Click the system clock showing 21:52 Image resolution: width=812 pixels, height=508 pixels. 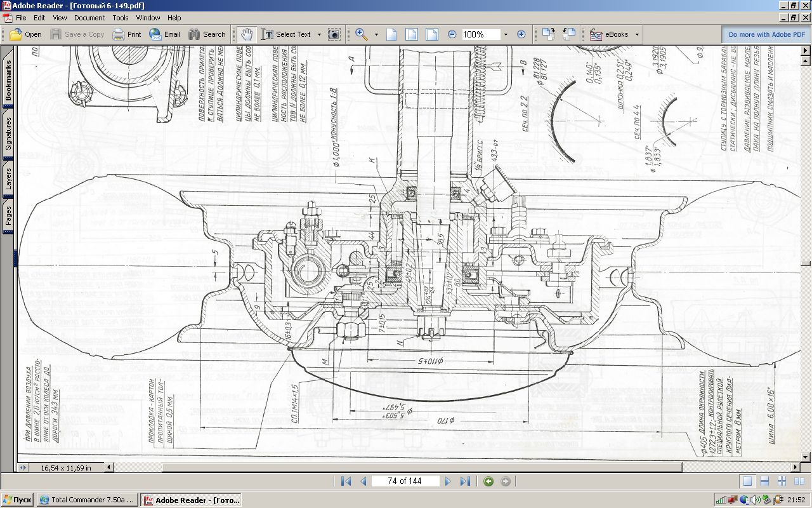click(x=797, y=500)
